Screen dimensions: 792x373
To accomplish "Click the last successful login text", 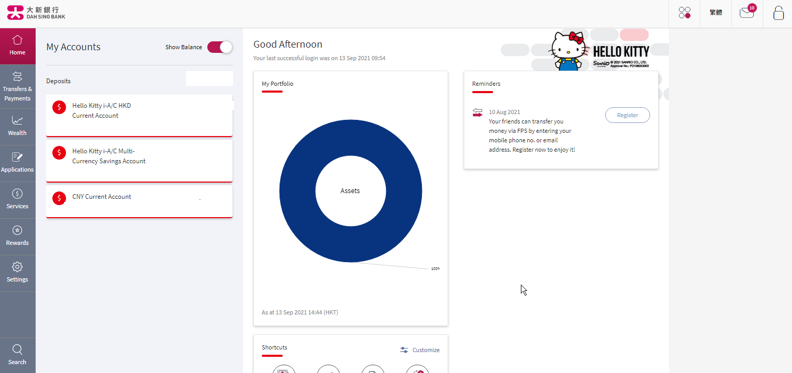I will point(319,59).
